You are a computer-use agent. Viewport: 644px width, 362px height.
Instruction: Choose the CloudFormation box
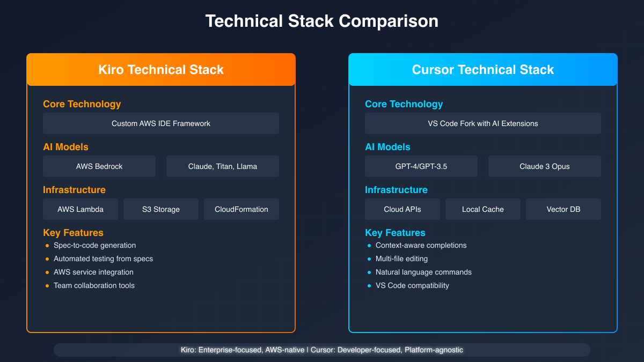click(x=241, y=209)
